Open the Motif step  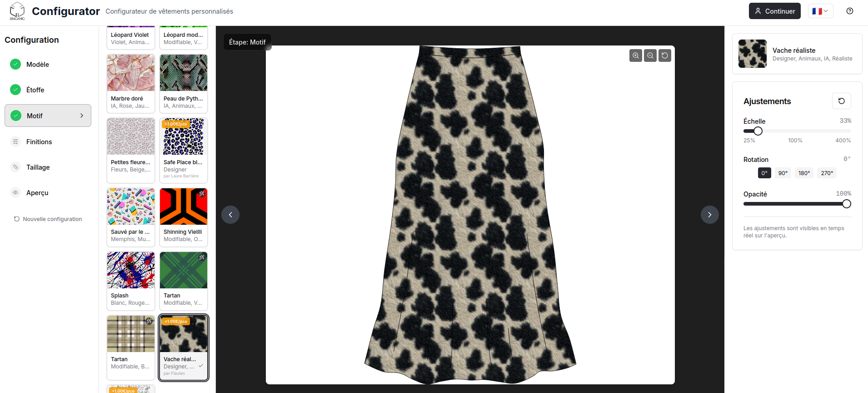(48, 116)
